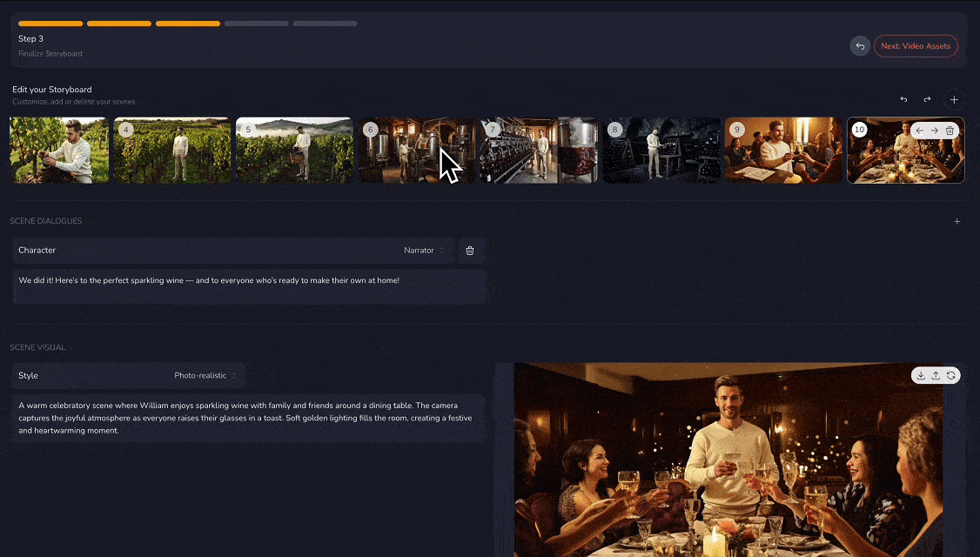The width and height of the screenshot is (980, 557).
Task: Go back using the circular back arrow
Action: (860, 46)
